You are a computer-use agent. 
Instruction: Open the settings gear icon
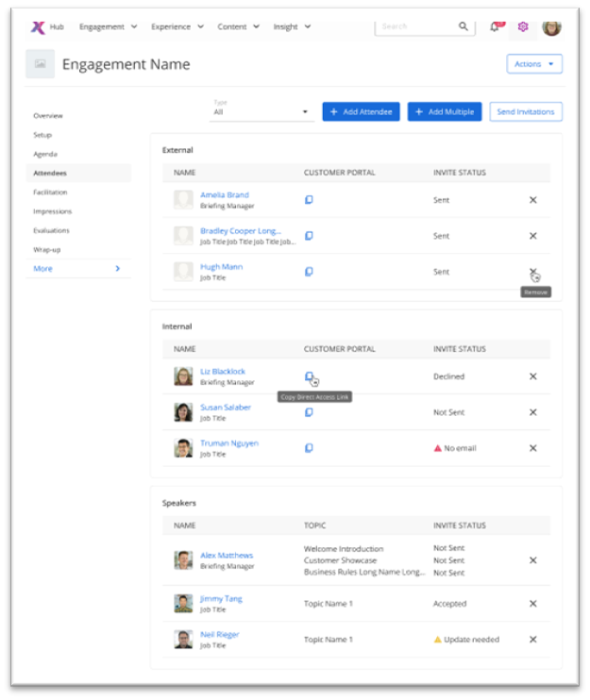tap(523, 27)
